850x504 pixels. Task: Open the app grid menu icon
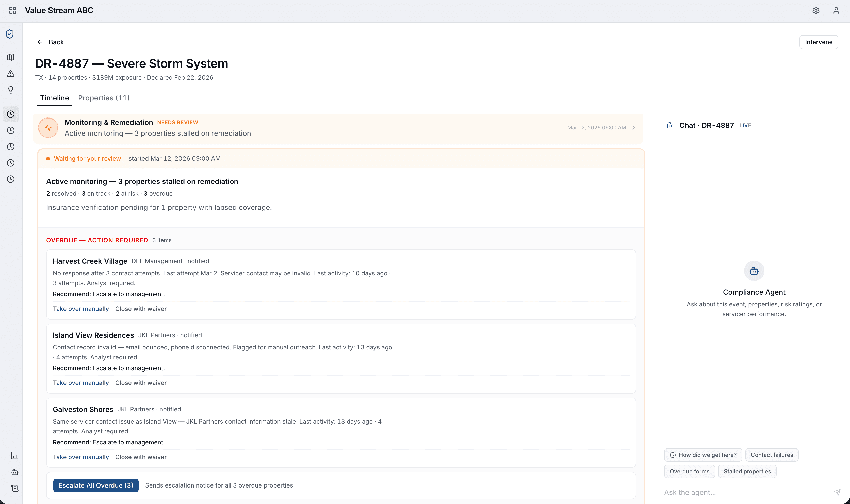[x=13, y=10]
